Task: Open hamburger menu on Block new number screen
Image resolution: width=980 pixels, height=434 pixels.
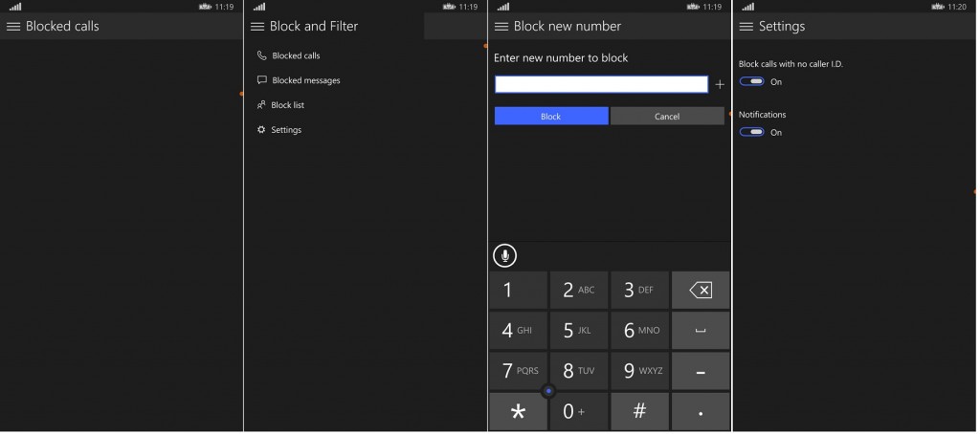Action: (x=501, y=26)
